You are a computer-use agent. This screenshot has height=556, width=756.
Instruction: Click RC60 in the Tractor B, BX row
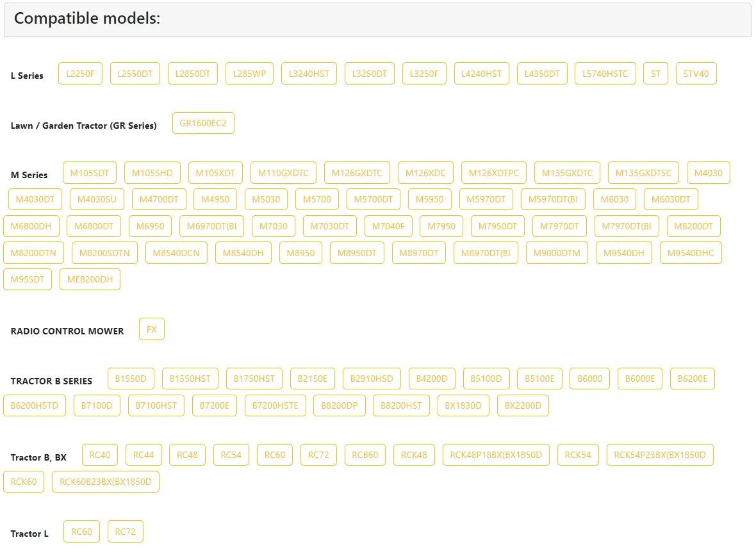tap(275, 455)
